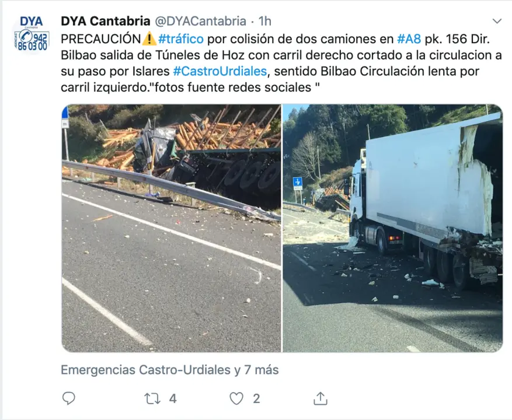512x420 pixels.
Task: Click the @DYACantabria handle
Action: coord(200,21)
